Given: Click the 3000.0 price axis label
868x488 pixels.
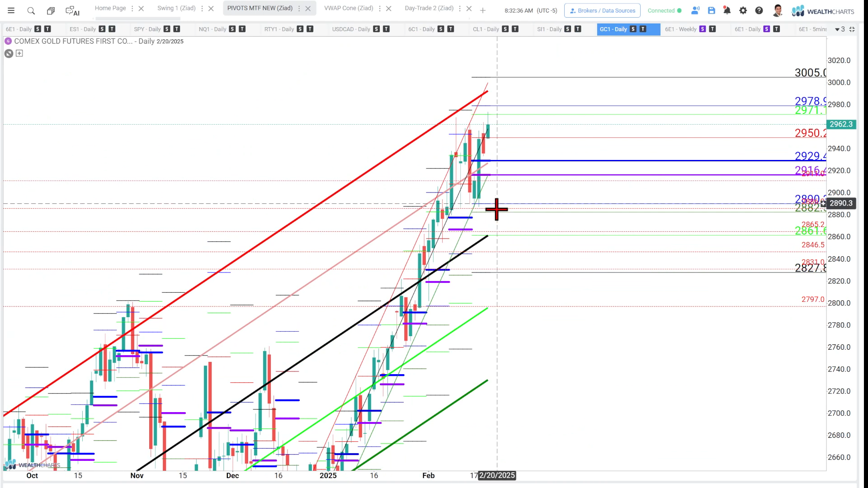Looking at the screenshot, I should pyautogui.click(x=839, y=83).
